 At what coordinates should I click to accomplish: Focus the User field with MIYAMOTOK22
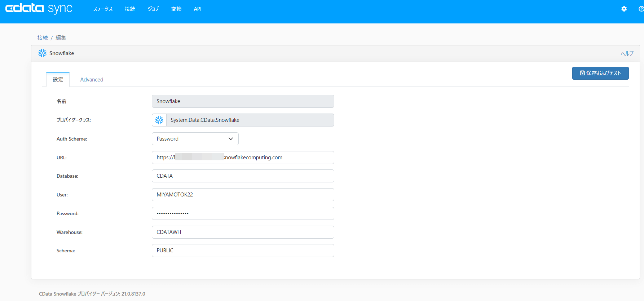[243, 195]
